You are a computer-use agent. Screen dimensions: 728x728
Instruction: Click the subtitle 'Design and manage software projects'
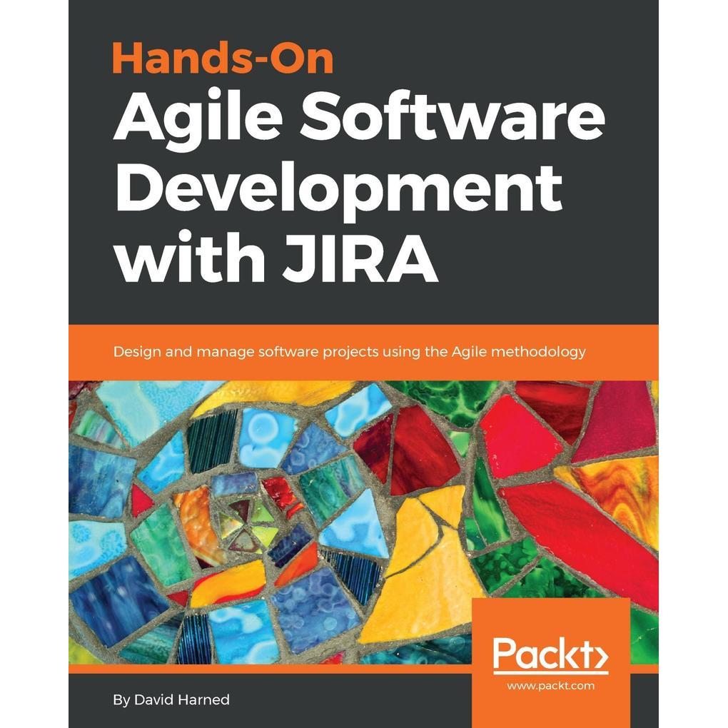(246, 352)
